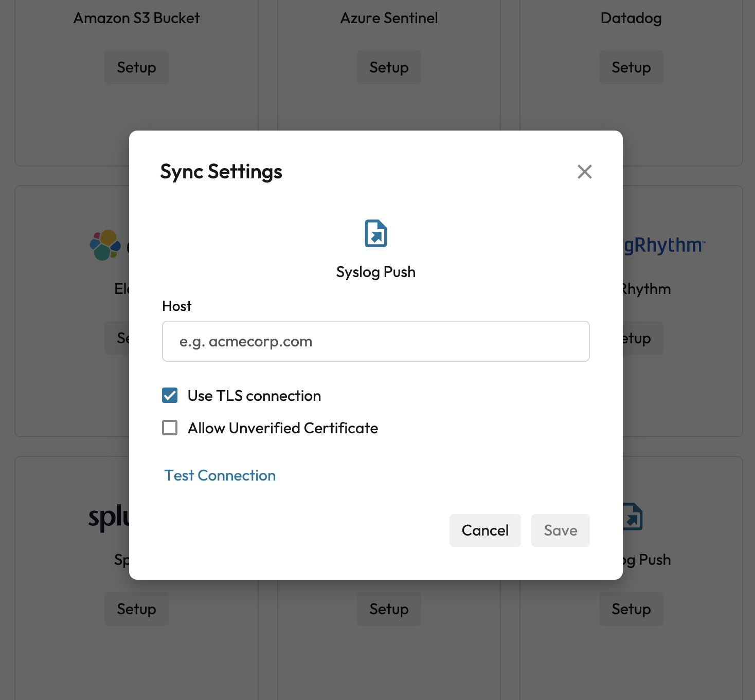Screen dimensions: 755x700
Task: Open Setup for Amazon S3 Bucket
Action: pos(136,67)
